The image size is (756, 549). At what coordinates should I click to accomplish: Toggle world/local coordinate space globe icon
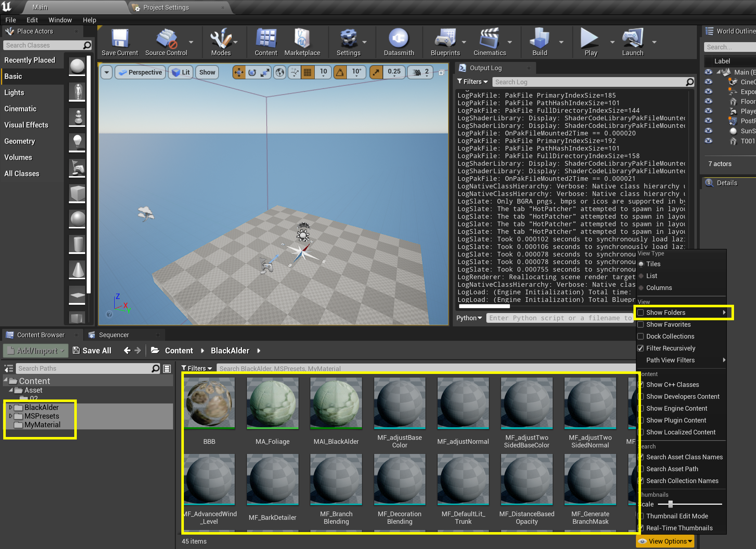click(x=280, y=72)
